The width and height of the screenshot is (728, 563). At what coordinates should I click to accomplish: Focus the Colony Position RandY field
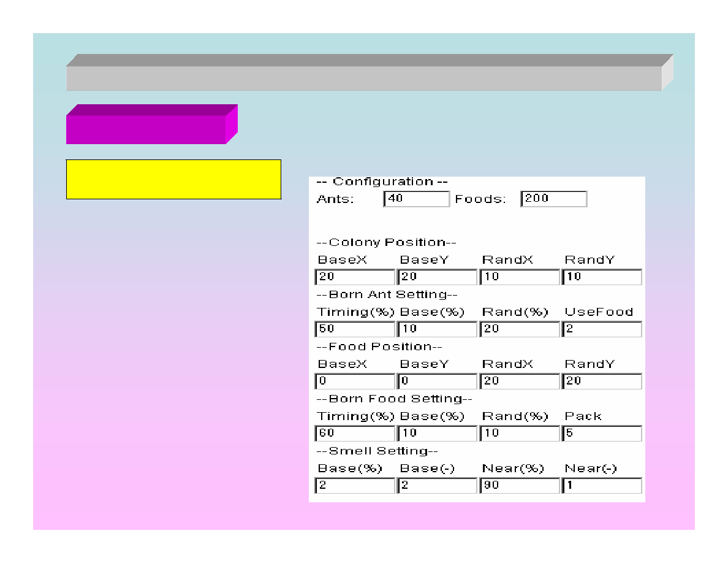click(602, 277)
